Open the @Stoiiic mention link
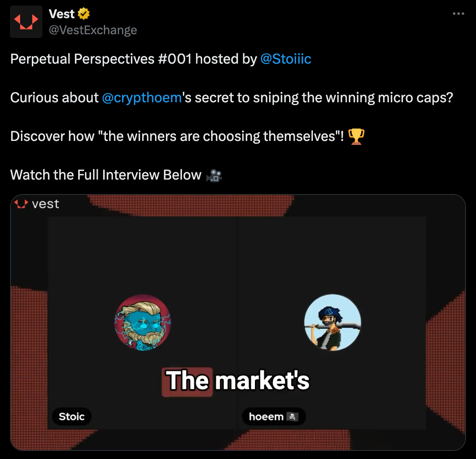This screenshot has height=459, width=476. pyautogui.click(x=286, y=59)
